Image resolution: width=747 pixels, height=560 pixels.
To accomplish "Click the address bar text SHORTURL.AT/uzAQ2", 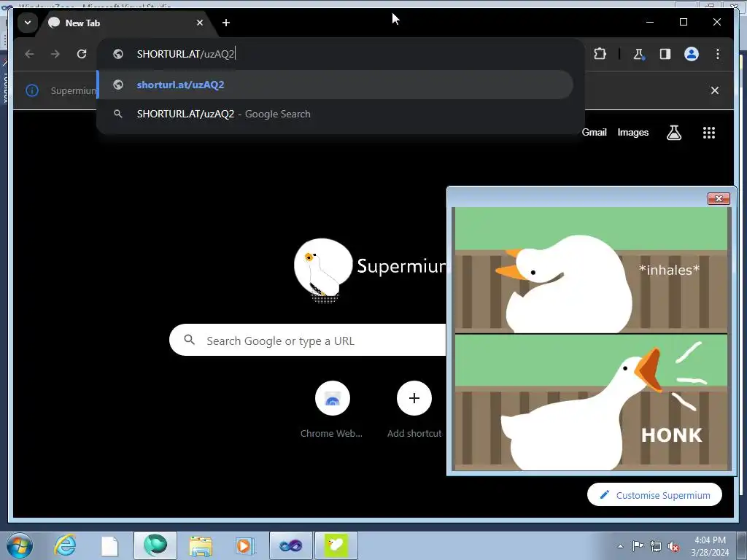I will (186, 54).
